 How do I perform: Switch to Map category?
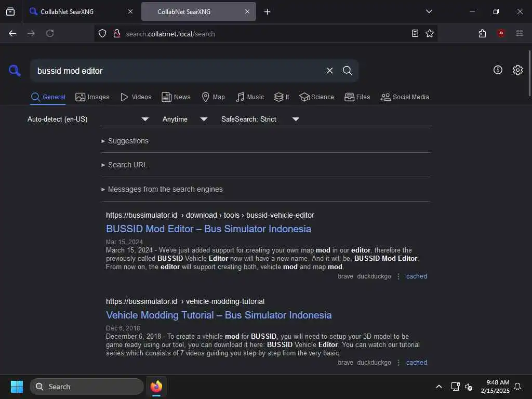coord(213,97)
